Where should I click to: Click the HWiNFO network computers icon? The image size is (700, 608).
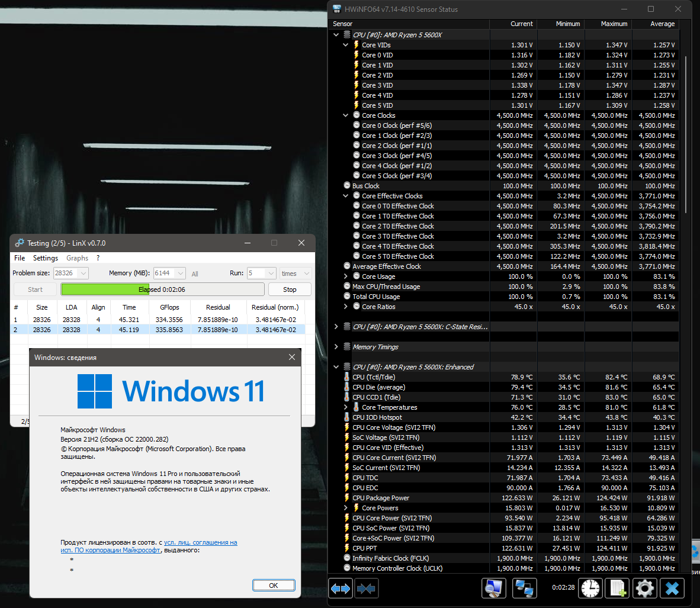tap(524, 588)
